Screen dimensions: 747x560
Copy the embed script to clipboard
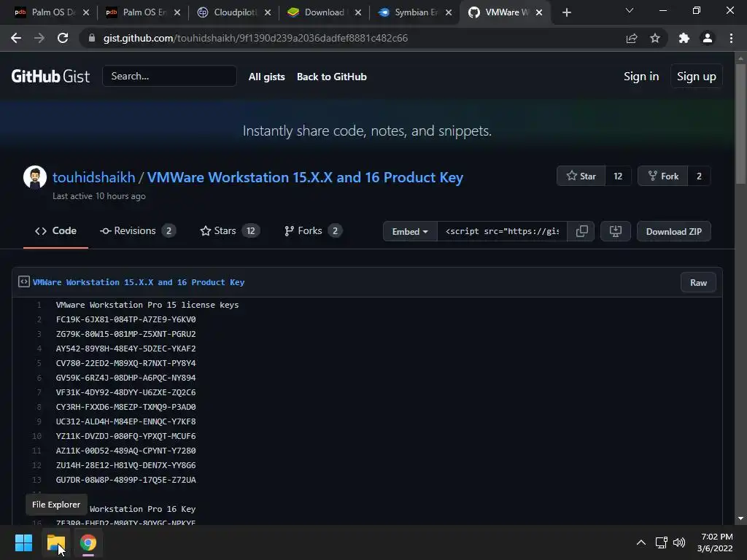tap(581, 231)
